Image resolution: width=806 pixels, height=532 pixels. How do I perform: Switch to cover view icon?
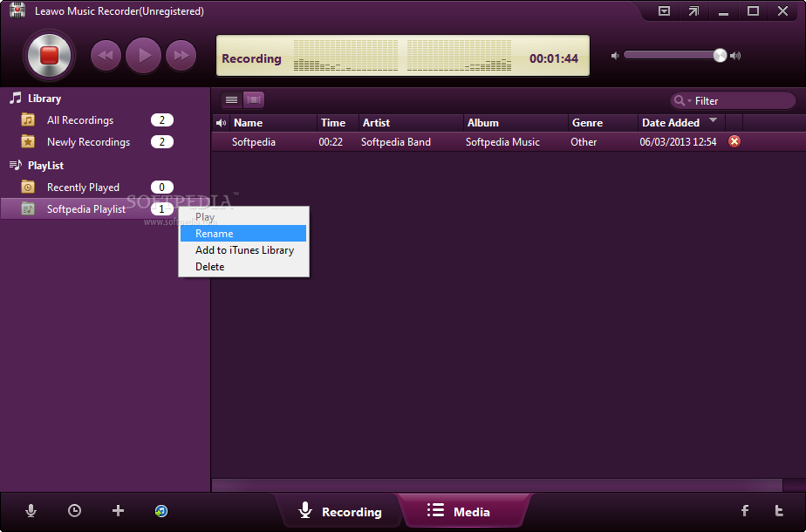(x=254, y=99)
